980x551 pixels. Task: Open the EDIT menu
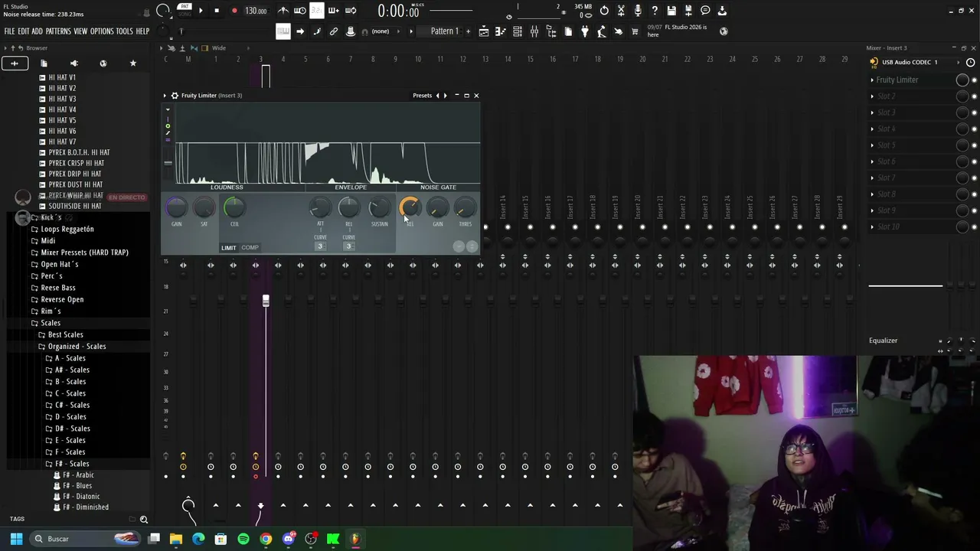point(24,31)
